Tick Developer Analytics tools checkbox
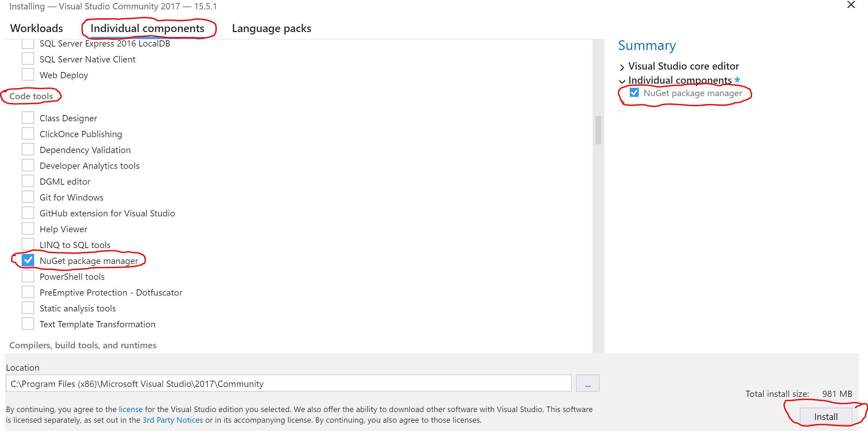 click(28, 165)
